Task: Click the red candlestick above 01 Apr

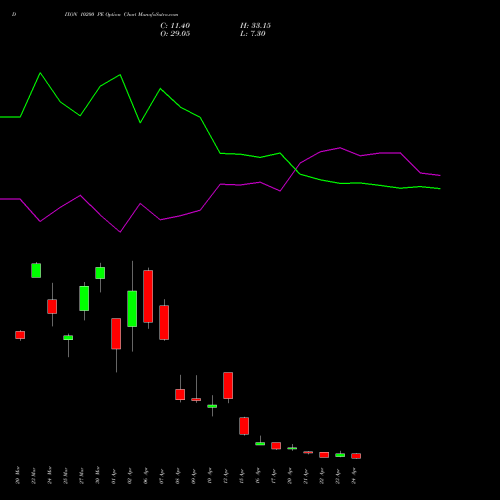Action: point(116,334)
